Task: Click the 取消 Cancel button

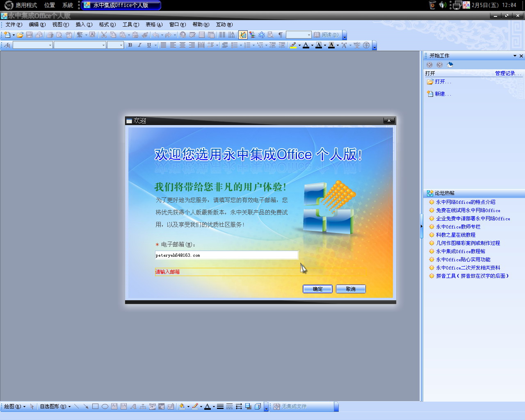Action: [351, 289]
